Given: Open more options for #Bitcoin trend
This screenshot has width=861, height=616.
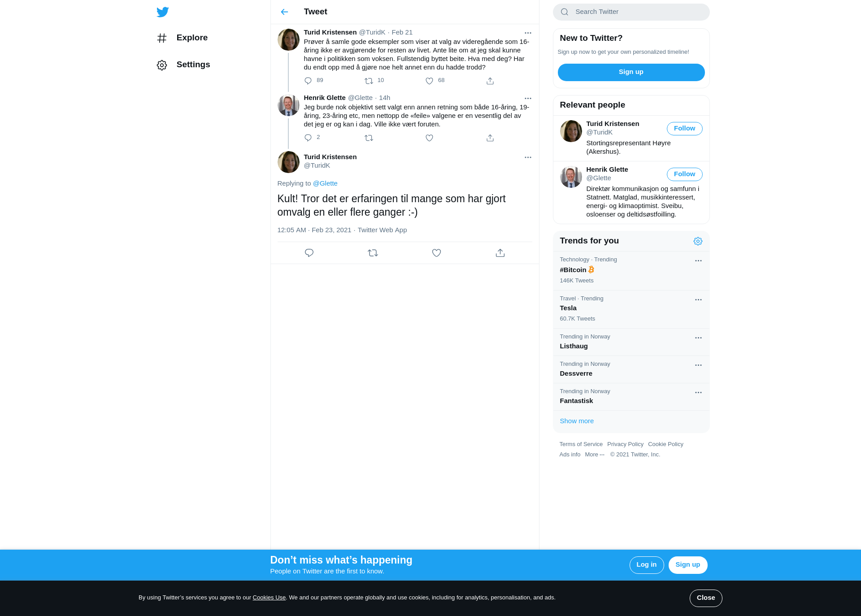Looking at the screenshot, I should pos(698,260).
